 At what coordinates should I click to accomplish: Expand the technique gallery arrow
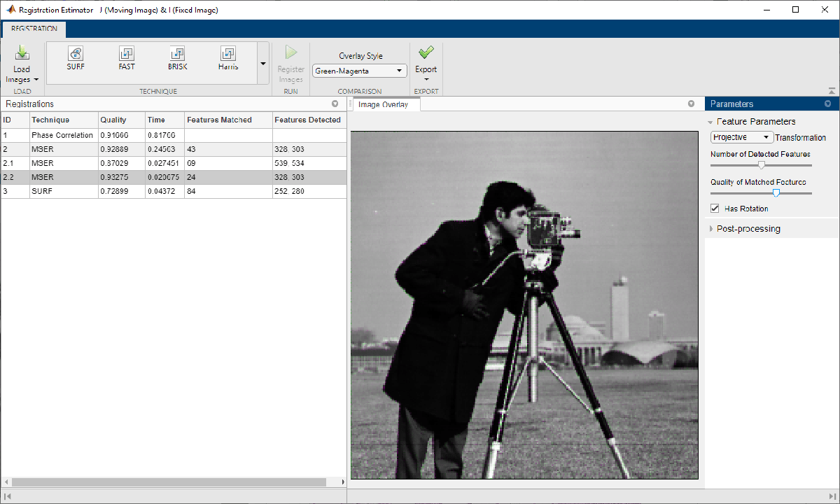click(x=263, y=63)
